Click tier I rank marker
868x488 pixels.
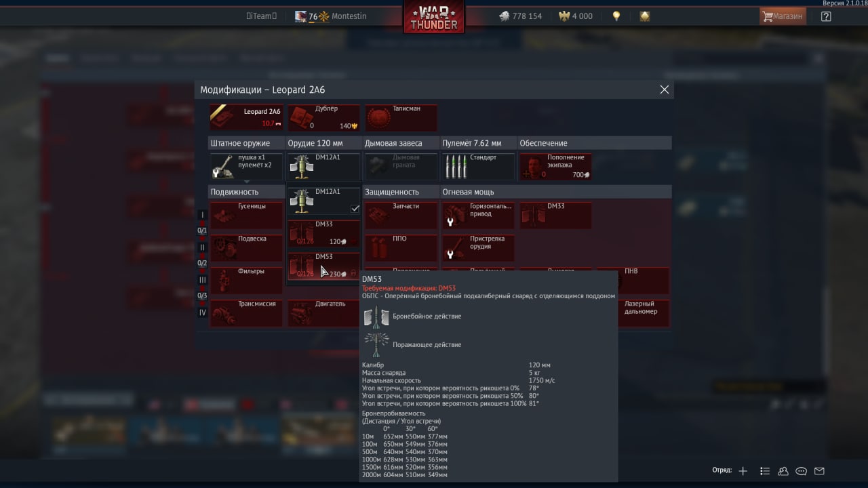tap(202, 215)
